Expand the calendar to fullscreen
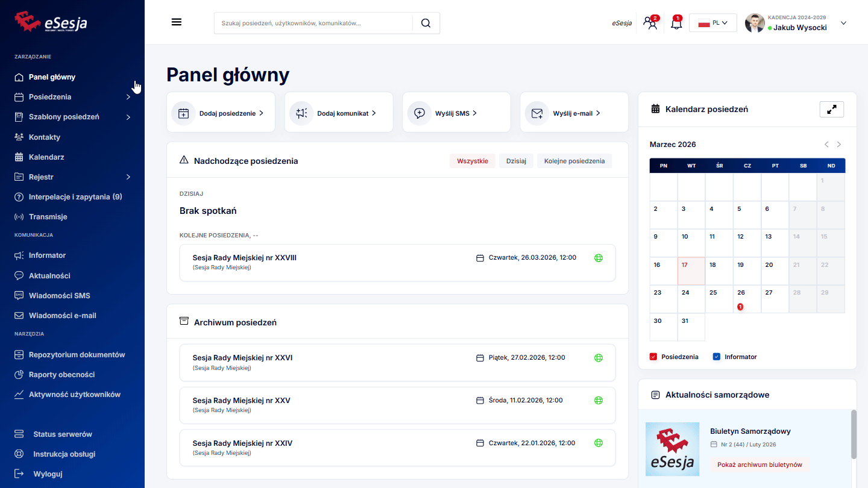 (831, 110)
